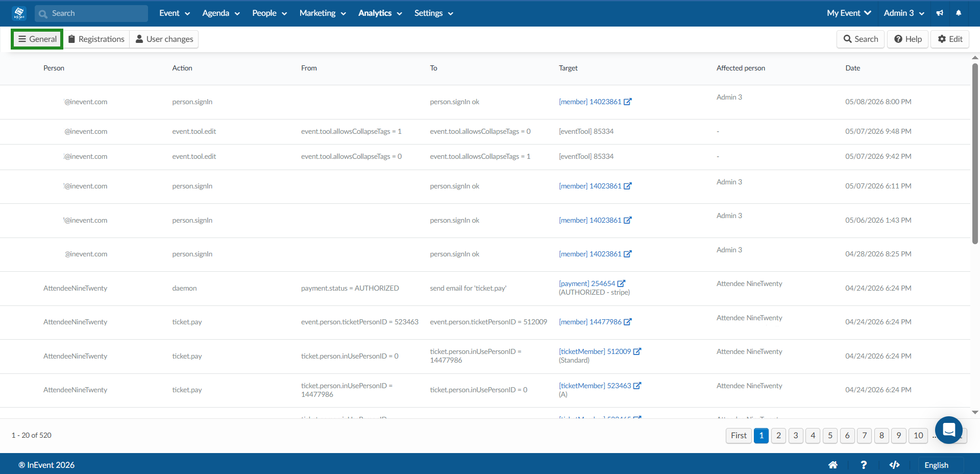The width and height of the screenshot is (980, 474).
Task: Go to page 2 of logs
Action: 778,435
